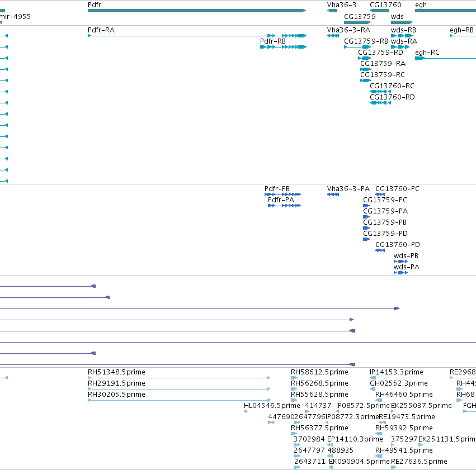This screenshot has width=476, height=470.
Task: Select the RH29191.5prime EST label
Action: click(116, 383)
